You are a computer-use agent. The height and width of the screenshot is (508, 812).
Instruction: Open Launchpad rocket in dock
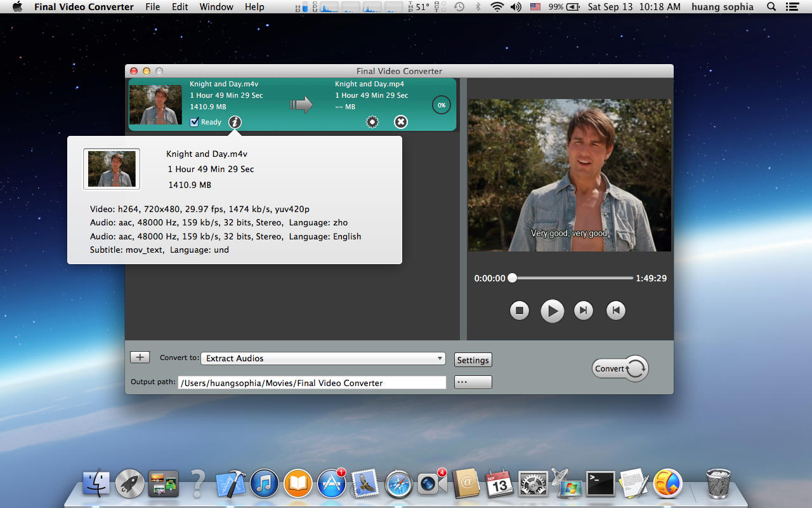pos(130,484)
